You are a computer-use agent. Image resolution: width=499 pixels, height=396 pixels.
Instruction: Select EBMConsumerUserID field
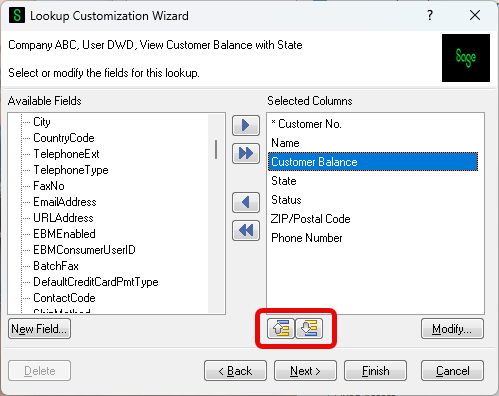pyautogui.click(x=84, y=250)
